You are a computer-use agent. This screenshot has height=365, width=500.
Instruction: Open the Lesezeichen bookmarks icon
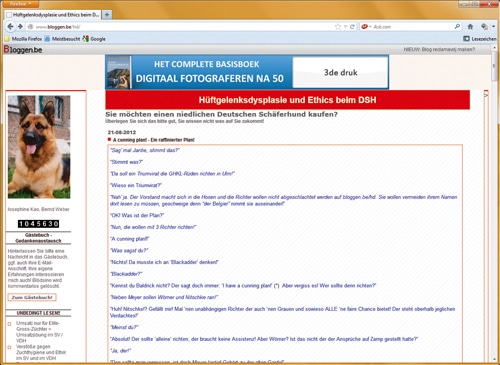click(x=480, y=39)
